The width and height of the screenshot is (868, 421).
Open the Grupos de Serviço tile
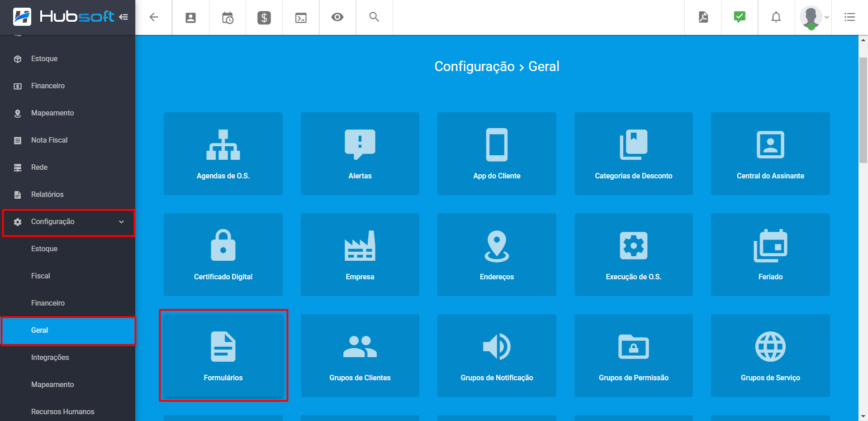(770, 355)
